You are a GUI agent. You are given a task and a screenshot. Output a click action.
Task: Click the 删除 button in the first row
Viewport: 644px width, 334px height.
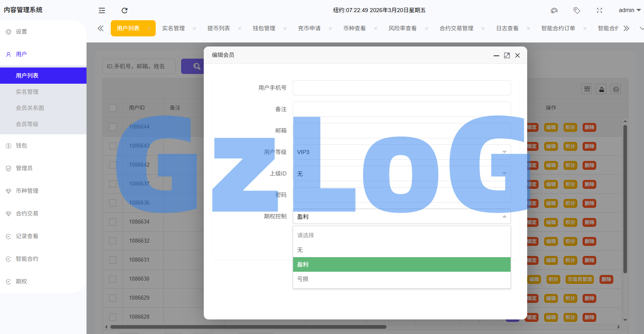click(x=589, y=127)
